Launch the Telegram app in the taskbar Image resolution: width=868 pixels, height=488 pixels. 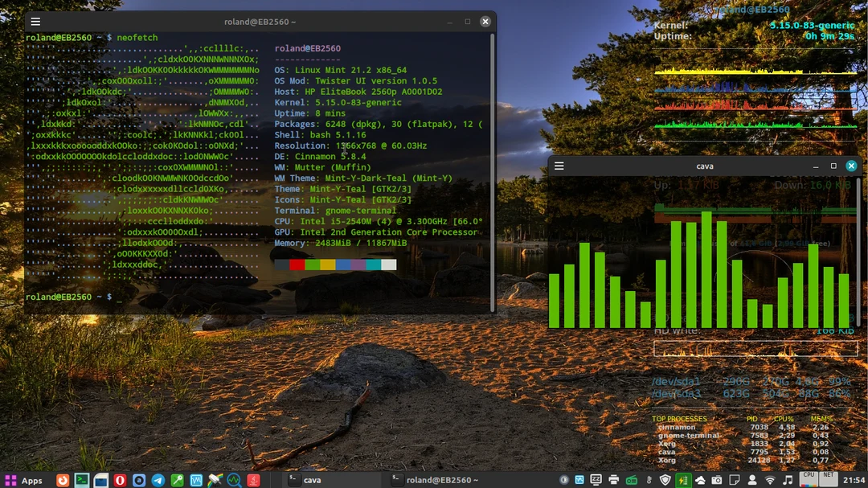(156, 478)
